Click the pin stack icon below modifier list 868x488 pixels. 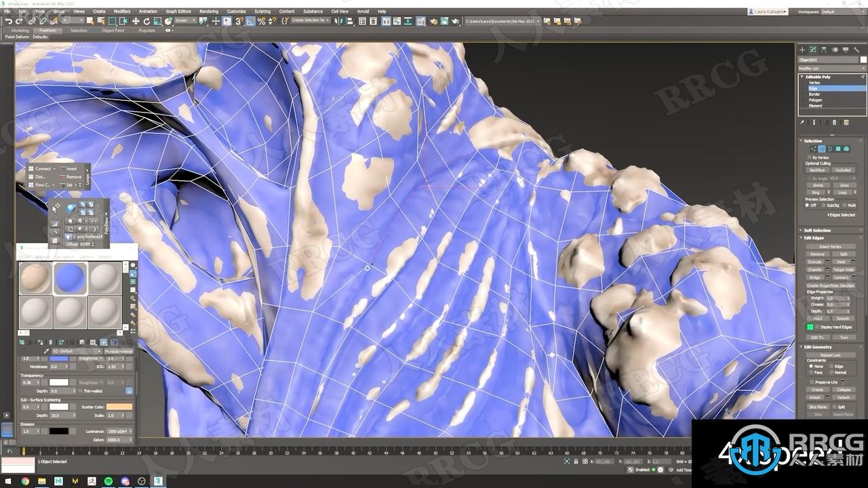[802, 123]
